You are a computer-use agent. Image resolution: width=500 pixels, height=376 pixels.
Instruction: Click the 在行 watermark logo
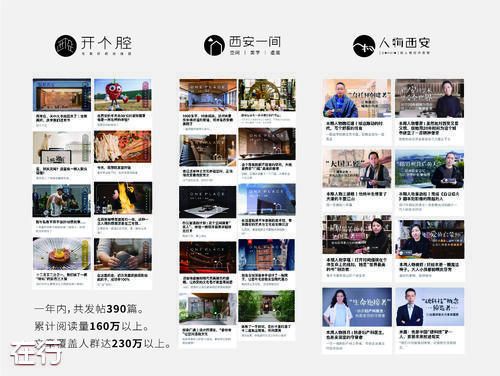(x=36, y=353)
